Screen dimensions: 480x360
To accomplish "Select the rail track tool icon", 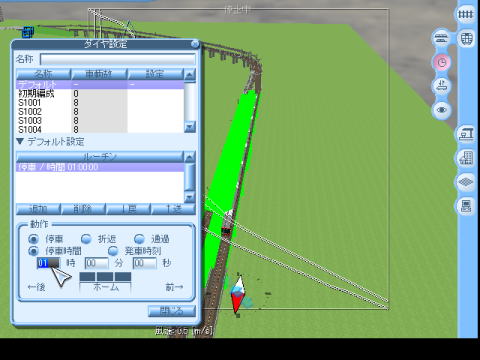I will (x=465, y=15).
